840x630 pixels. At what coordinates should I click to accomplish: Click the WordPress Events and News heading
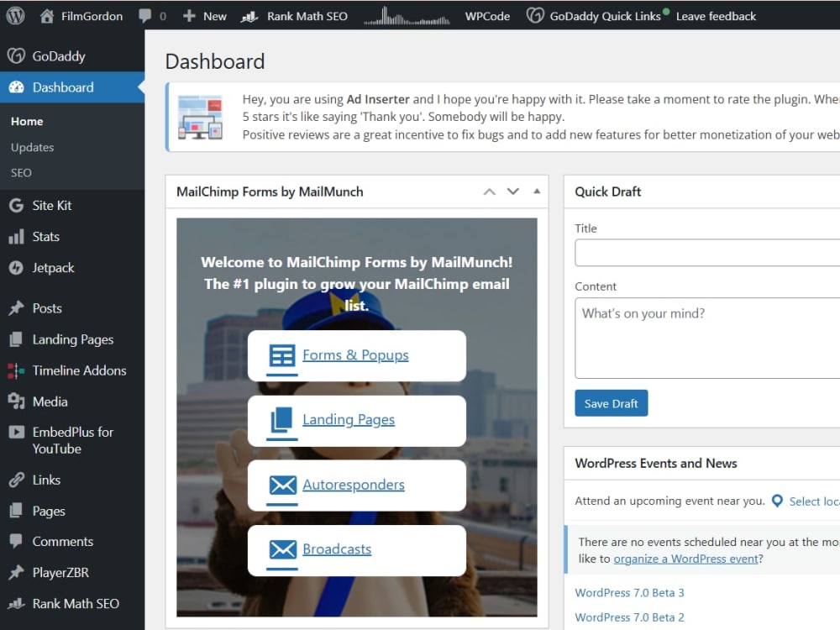click(x=656, y=464)
